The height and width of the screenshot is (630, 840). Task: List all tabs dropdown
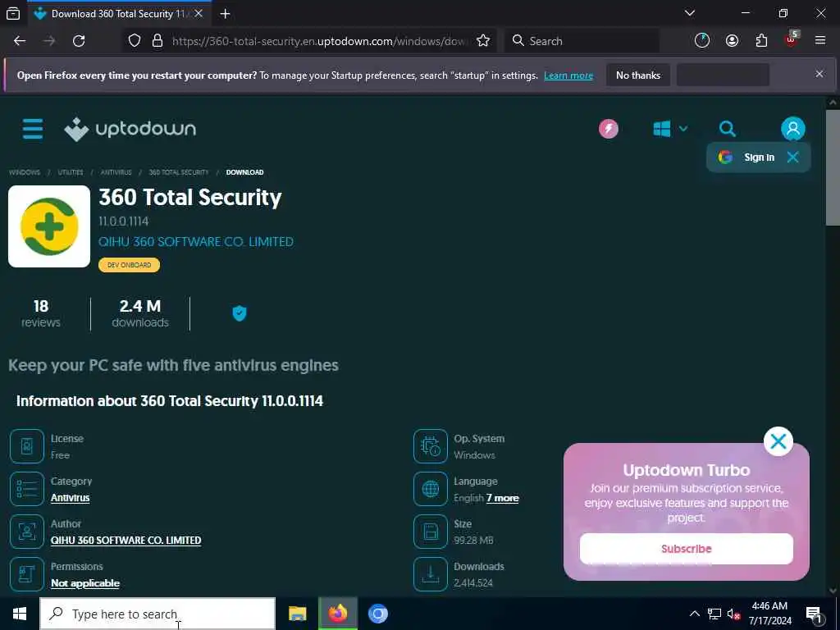coord(690,13)
